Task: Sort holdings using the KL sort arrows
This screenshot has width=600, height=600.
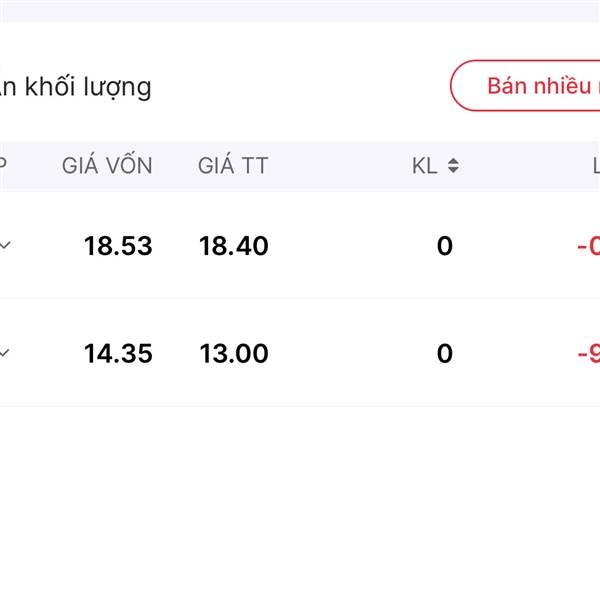Action: point(453,166)
